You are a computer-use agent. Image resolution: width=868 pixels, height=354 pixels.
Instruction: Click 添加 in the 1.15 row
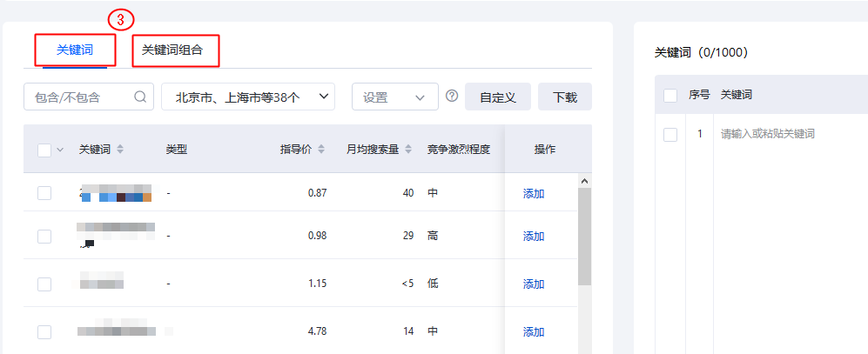(x=534, y=284)
